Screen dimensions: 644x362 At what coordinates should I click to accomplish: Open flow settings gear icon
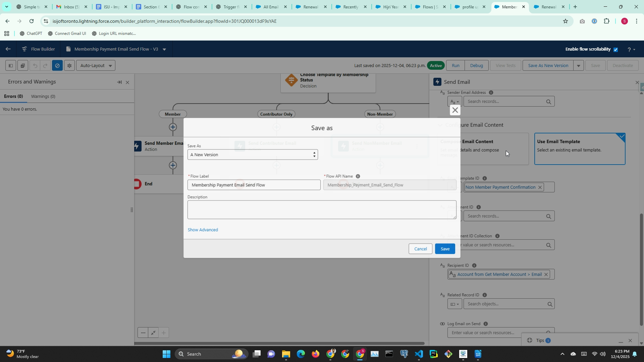69,66
